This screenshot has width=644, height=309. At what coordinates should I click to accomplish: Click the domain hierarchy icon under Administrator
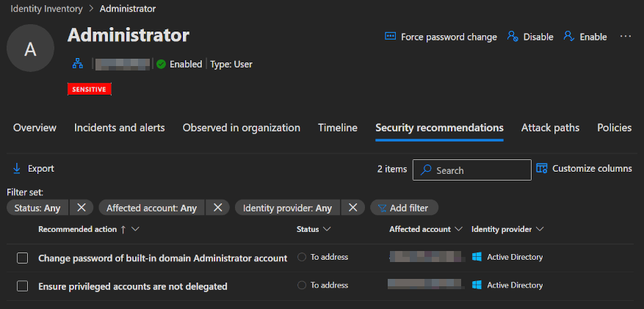(77, 65)
